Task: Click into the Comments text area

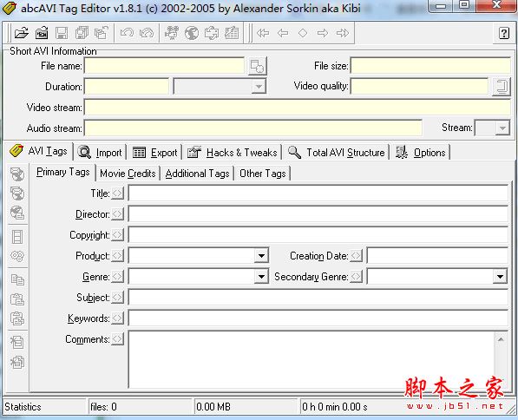Action: click(311, 359)
